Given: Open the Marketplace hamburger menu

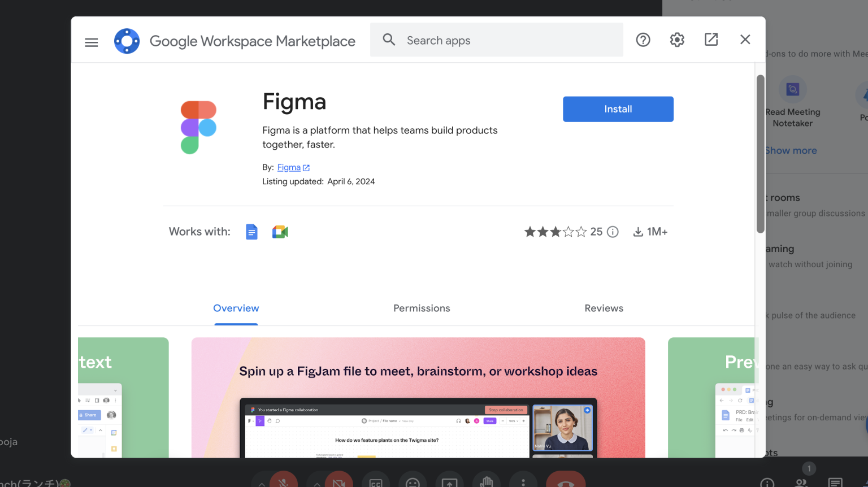Looking at the screenshot, I should tap(91, 41).
